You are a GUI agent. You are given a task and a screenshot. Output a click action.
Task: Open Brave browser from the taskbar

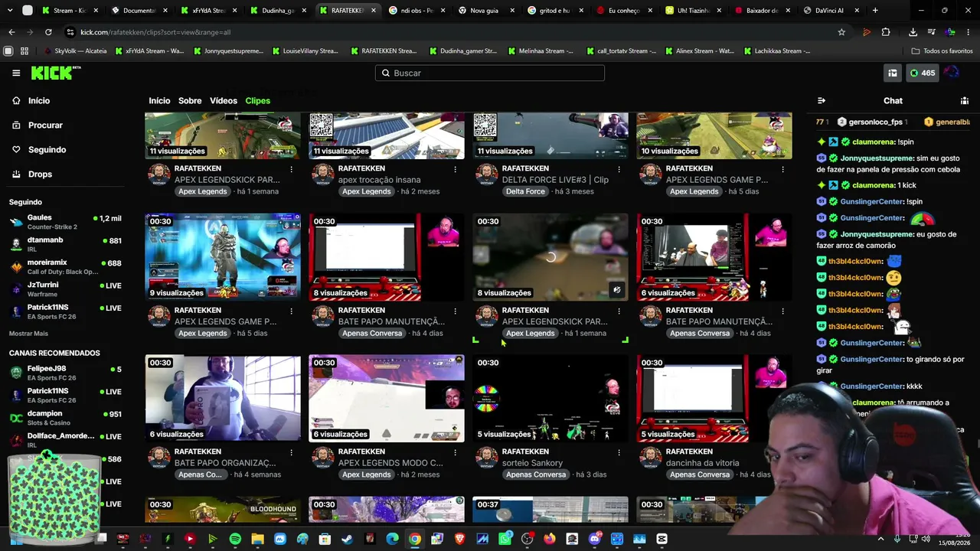click(459, 539)
